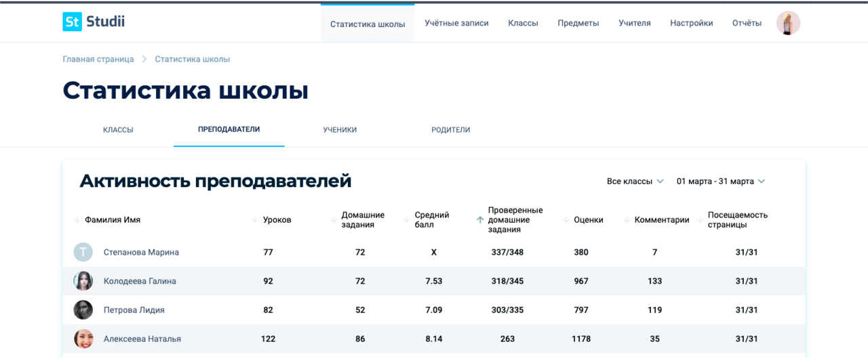Go to the Классы top menu item
The width and height of the screenshot is (868, 361).
click(x=523, y=23)
